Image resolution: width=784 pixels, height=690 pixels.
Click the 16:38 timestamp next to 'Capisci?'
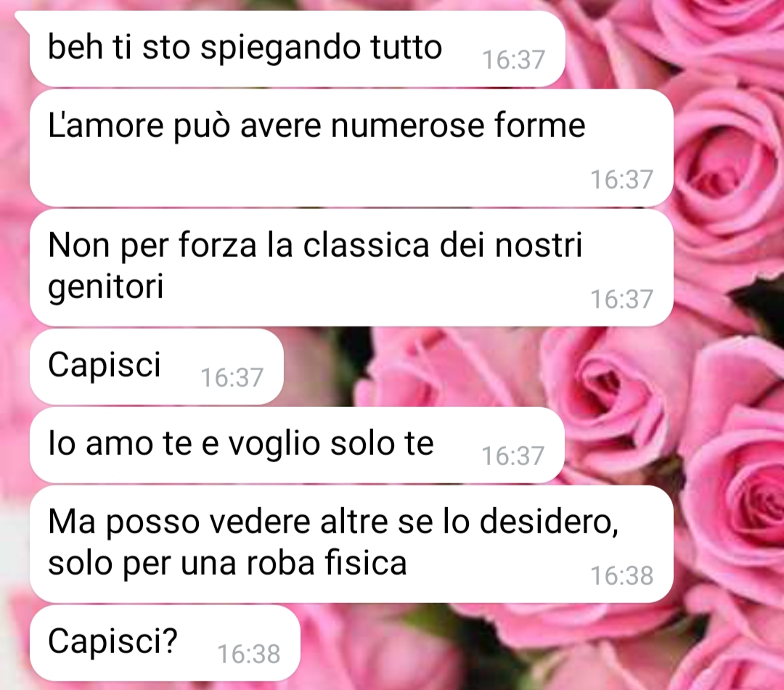(248, 654)
